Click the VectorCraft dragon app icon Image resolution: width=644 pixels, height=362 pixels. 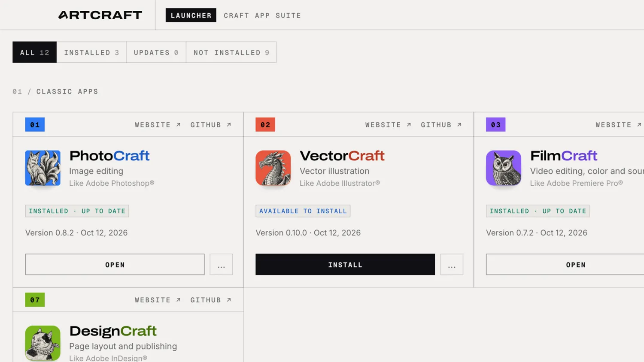273,168
